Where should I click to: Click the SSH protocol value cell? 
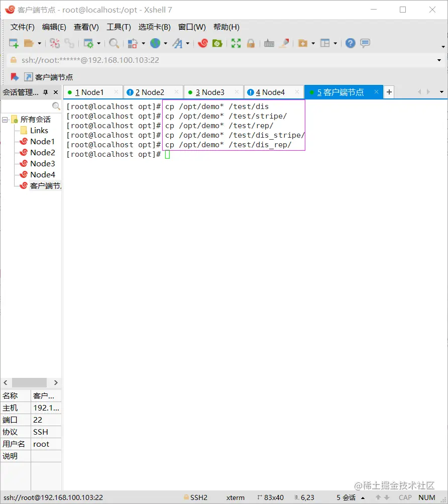point(46,432)
